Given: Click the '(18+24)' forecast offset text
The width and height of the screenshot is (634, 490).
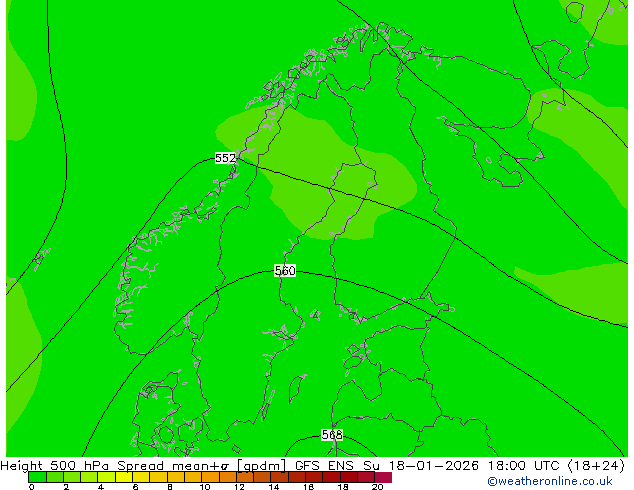Looking at the screenshot, I should click(596, 466).
